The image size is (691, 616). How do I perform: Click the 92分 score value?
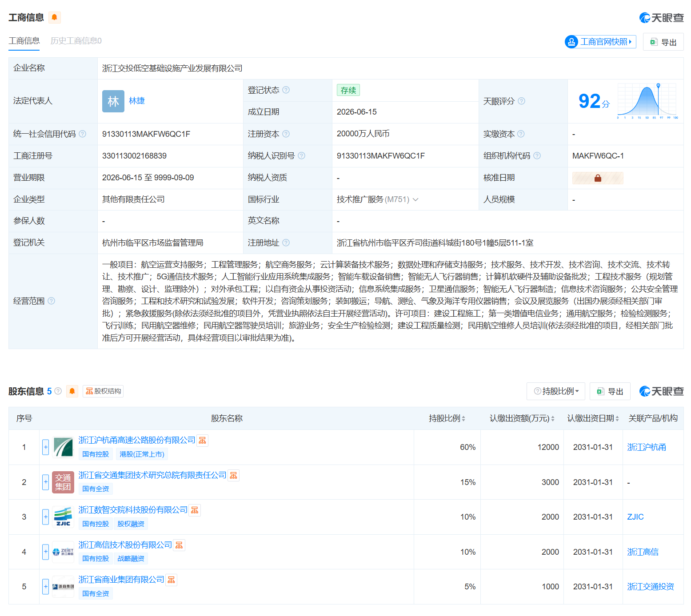pyautogui.click(x=594, y=101)
